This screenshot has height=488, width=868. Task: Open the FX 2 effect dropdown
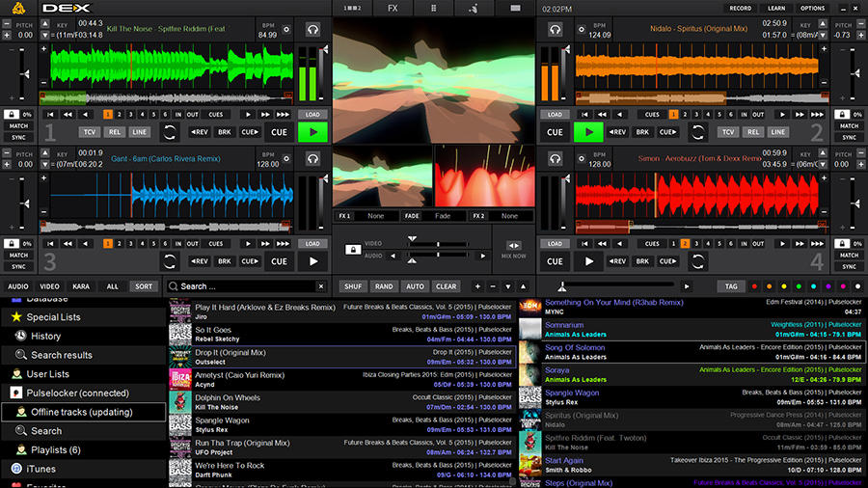[x=509, y=216]
